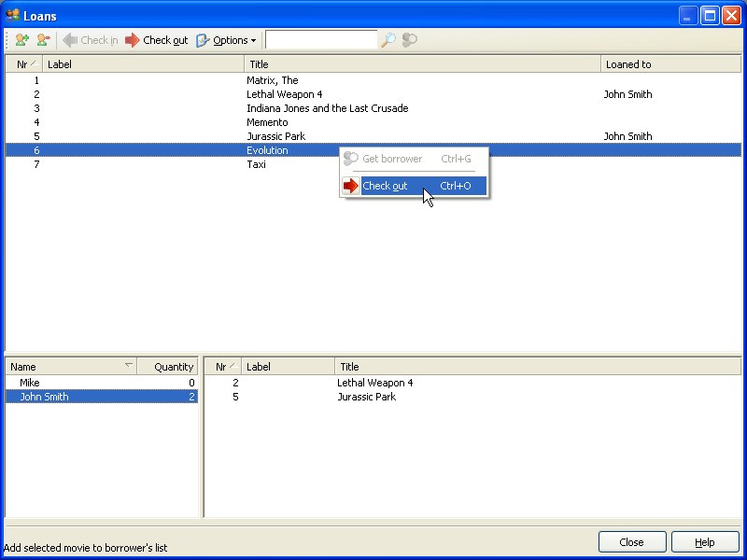This screenshot has width=747, height=560.
Task: Choose Get borrower from context menu
Action: click(x=414, y=159)
